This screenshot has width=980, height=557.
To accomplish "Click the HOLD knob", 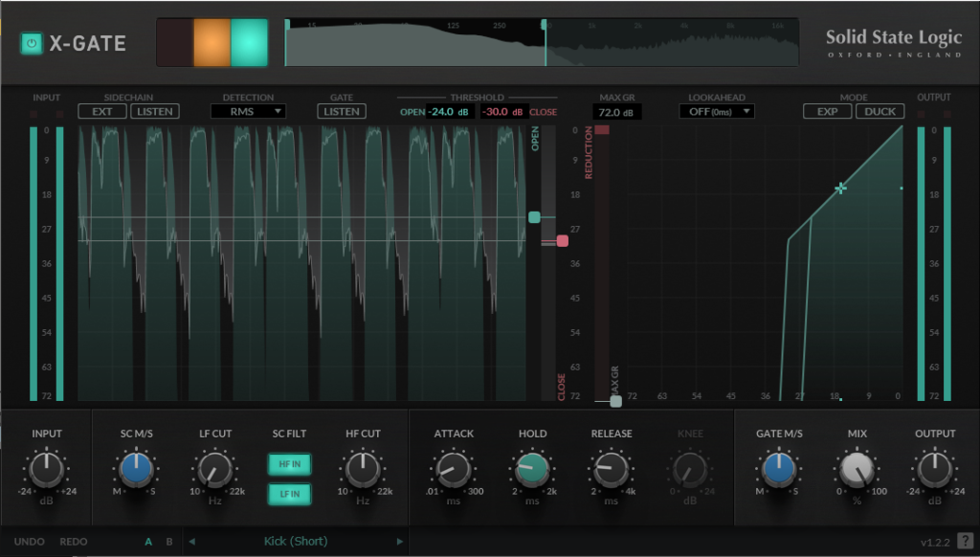I will point(532,468).
